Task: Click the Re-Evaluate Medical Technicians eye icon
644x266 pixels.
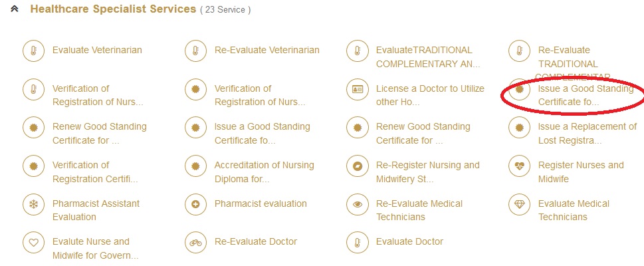Action: tap(357, 204)
